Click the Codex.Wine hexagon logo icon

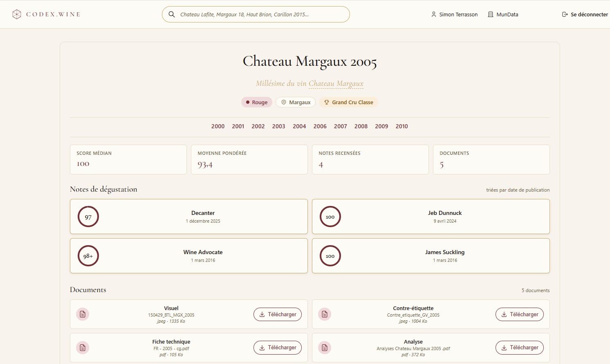pos(17,14)
